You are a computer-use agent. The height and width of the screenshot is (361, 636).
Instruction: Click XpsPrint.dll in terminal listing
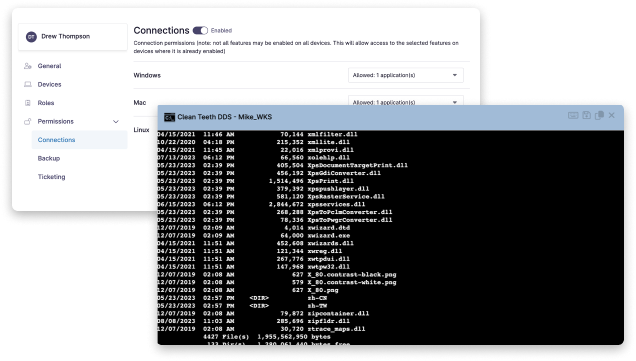point(331,181)
